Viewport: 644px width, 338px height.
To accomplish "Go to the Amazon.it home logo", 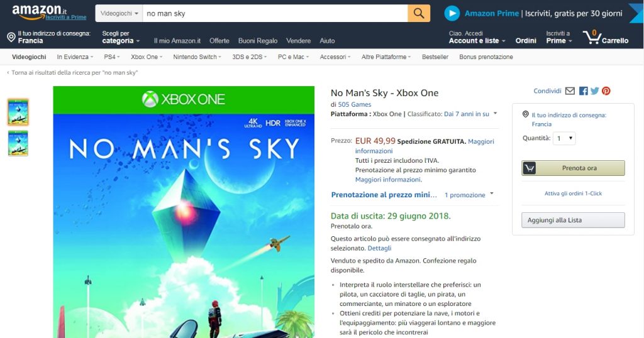I will 40,13.
